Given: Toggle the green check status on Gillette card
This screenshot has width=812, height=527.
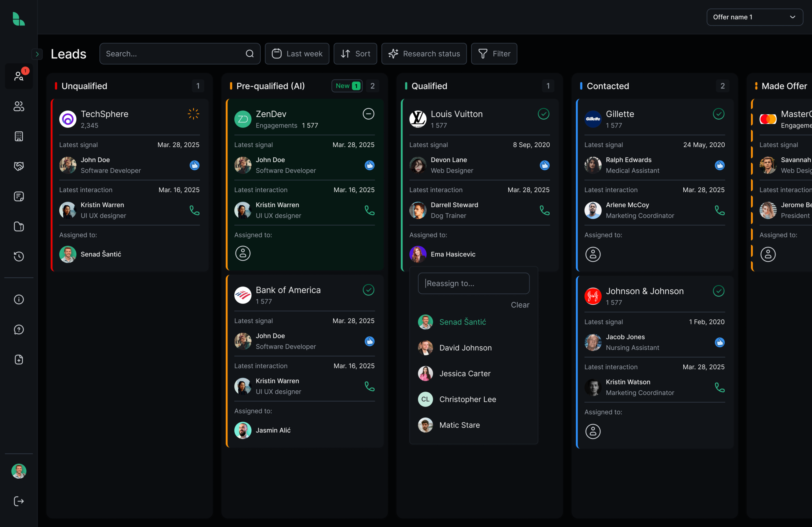Looking at the screenshot, I should coord(719,114).
